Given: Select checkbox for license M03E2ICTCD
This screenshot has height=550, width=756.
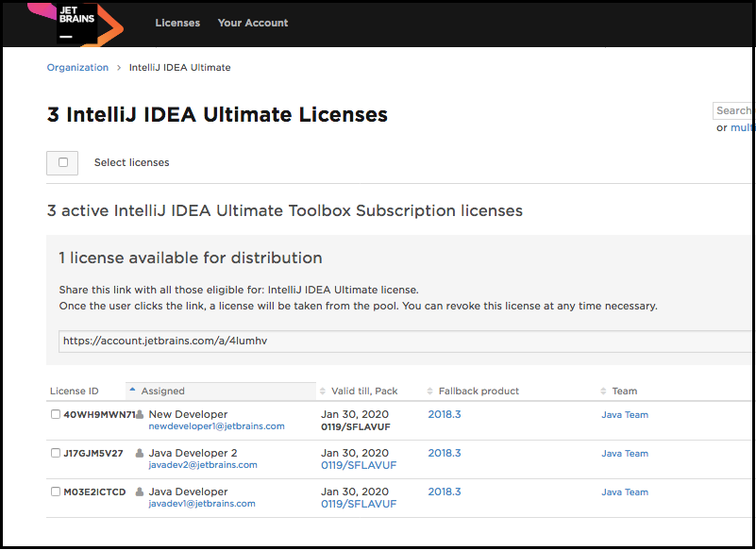Looking at the screenshot, I should click(56, 492).
